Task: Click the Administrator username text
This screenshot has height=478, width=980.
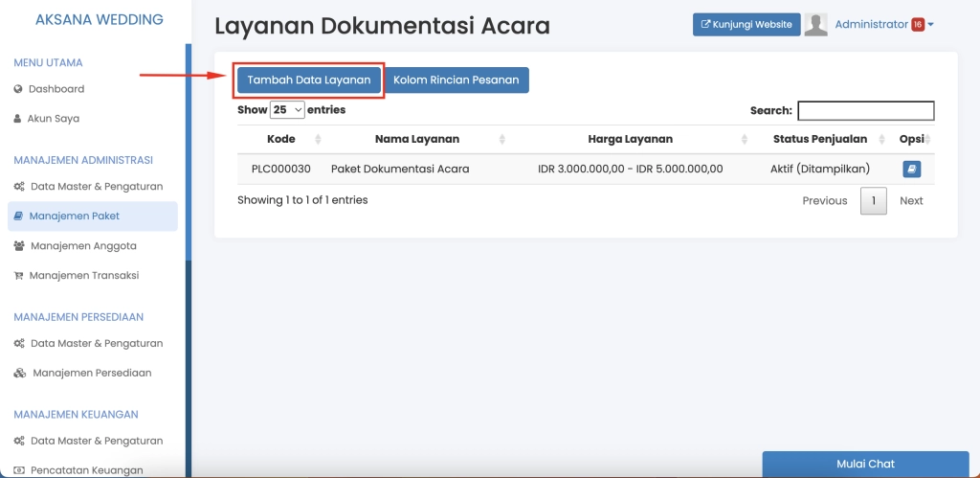Action: [x=871, y=24]
